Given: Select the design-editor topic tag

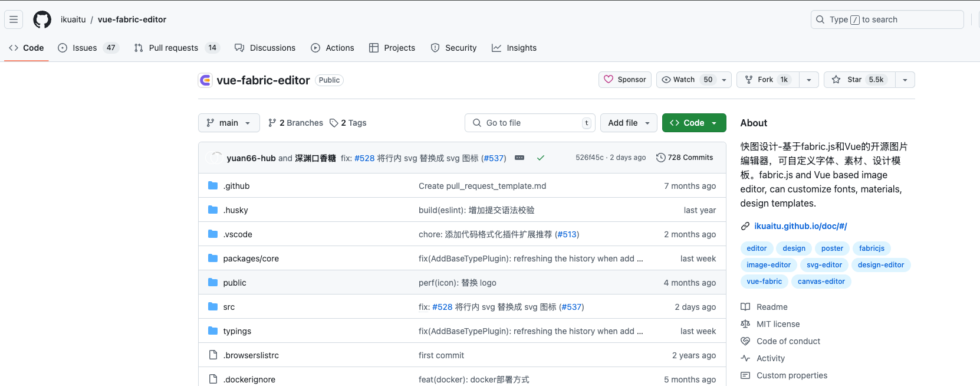Looking at the screenshot, I should (x=881, y=265).
